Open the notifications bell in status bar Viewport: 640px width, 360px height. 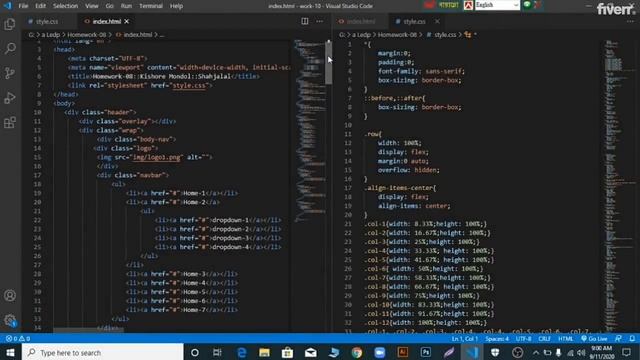pyautogui.click(x=632, y=339)
